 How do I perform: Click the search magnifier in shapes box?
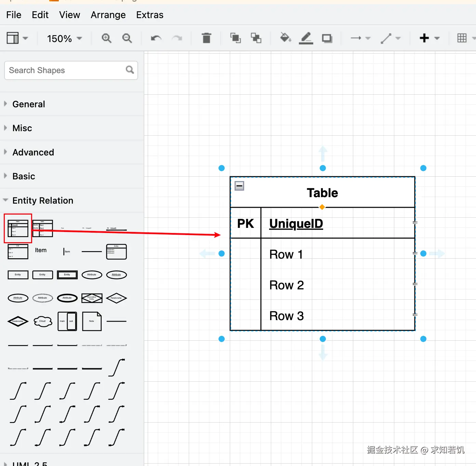coord(130,70)
